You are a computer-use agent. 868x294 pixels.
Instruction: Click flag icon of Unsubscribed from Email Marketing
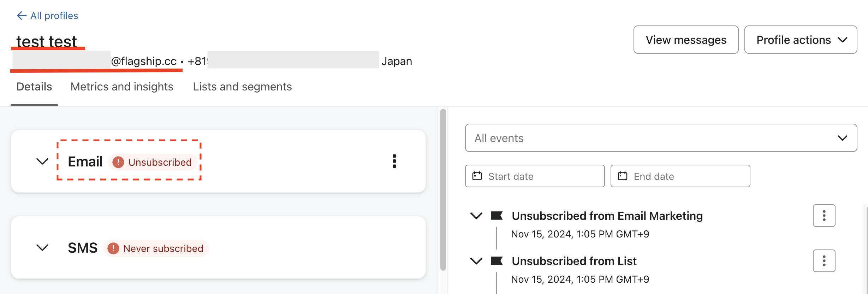[497, 216]
